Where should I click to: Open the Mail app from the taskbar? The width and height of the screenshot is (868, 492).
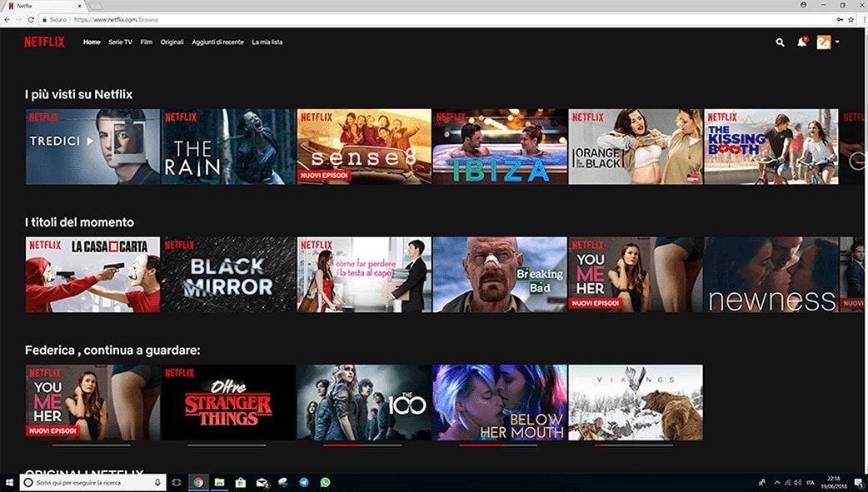[262, 483]
